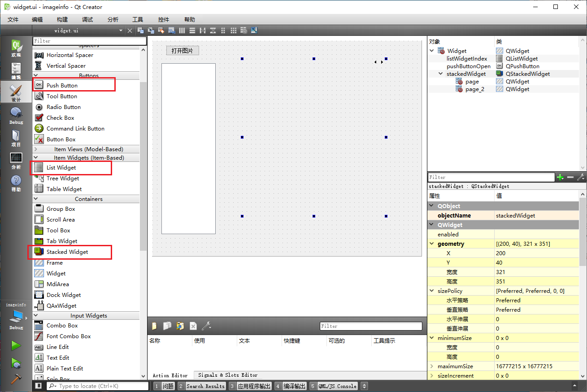
Task: Lay out widgets vertically
Action: [x=192, y=30]
